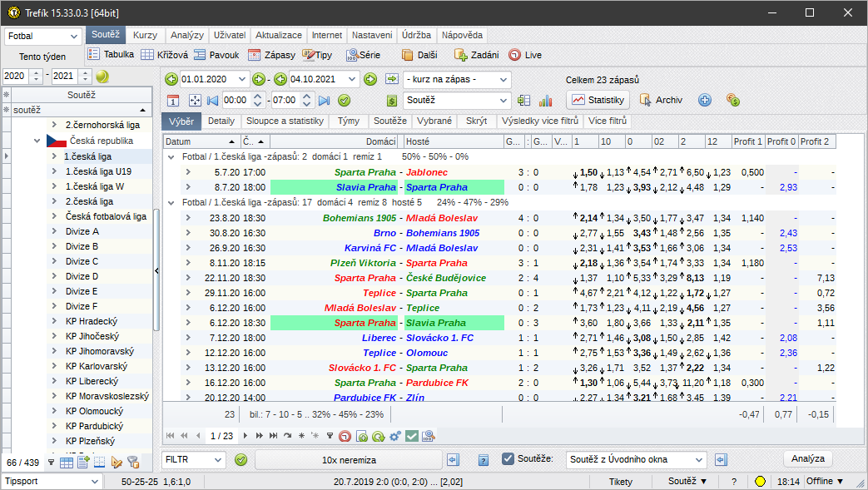Image resolution: width=868 pixels, height=490 pixels.
Task: Click filter funnel icon in record navigator
Action: [330, 436]
